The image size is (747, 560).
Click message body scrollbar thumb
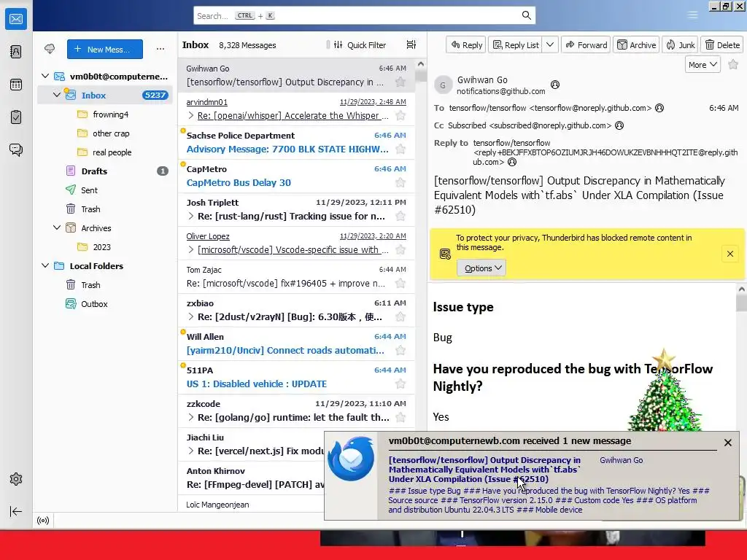click(741, 303)
